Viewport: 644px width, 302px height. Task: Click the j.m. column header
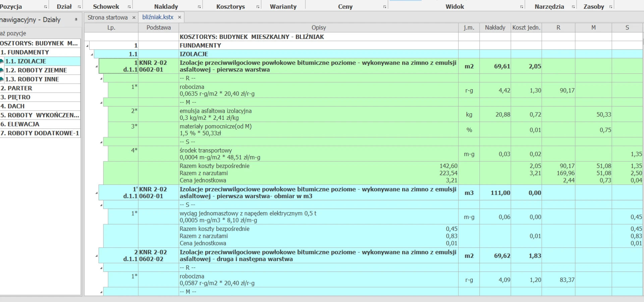[469, 28]
